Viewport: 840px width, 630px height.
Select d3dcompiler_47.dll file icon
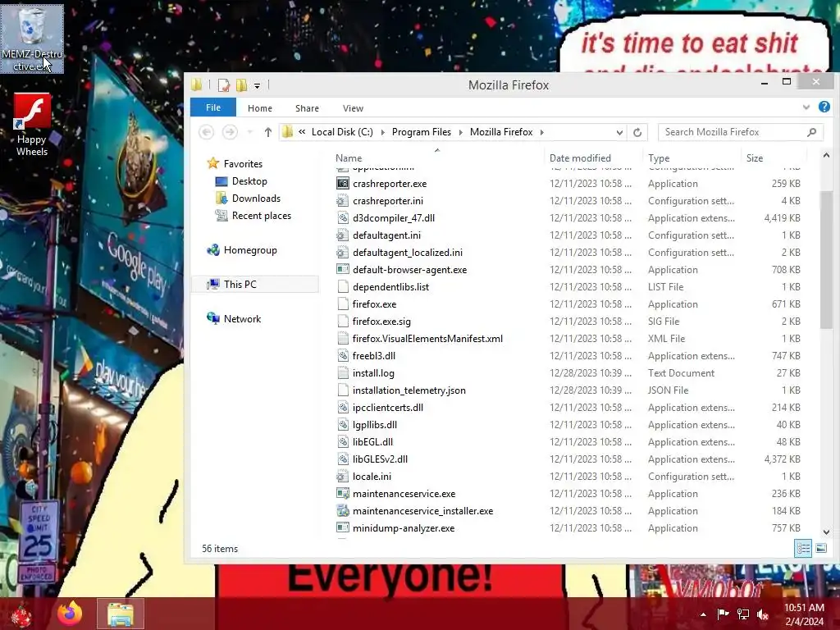click(x=343, y=218)
